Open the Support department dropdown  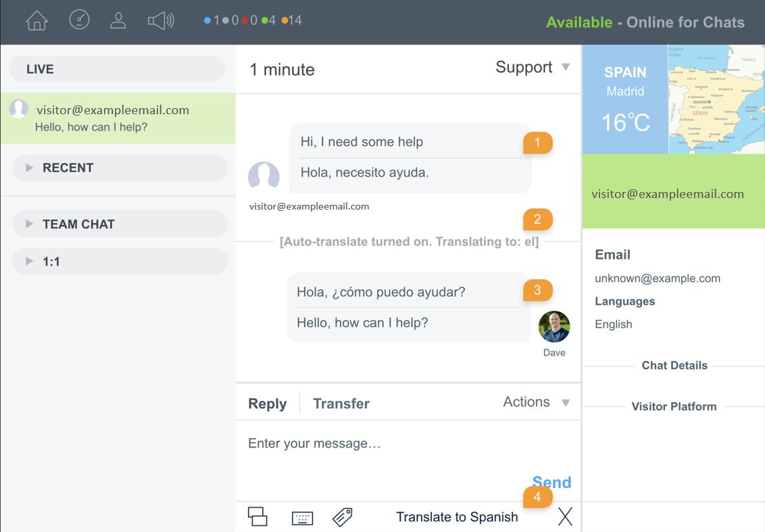pos(533,67)
